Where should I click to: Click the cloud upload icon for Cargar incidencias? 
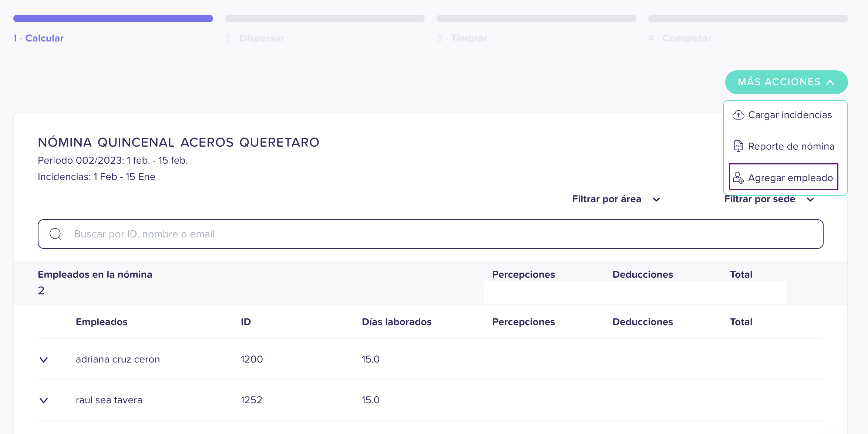738,115
